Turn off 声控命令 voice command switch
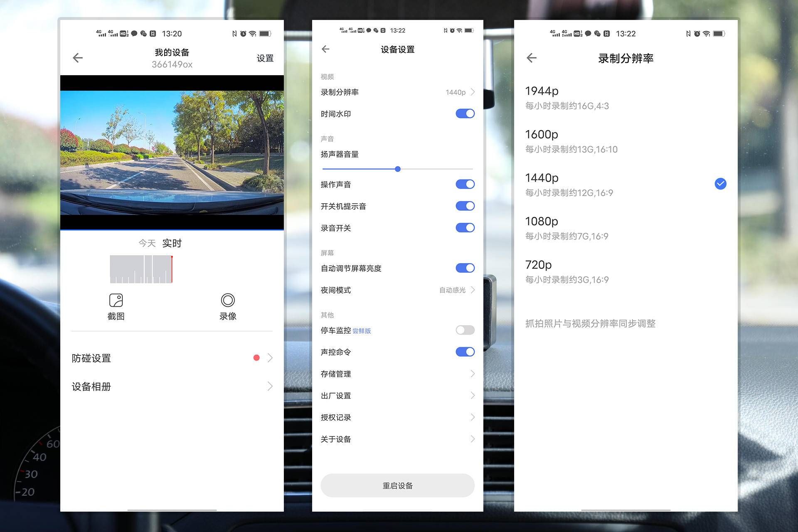The height and width of the screenshot is (532, 798). (465, 352)
